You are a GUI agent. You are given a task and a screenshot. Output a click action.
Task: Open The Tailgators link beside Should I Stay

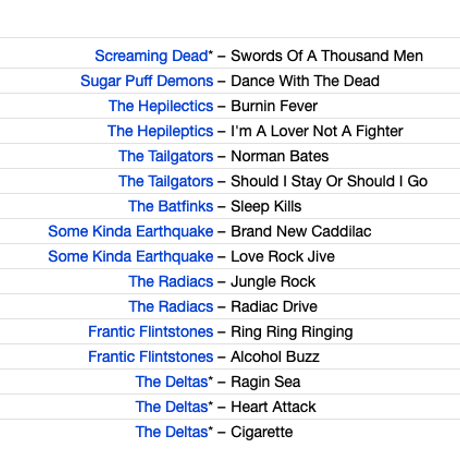[x=166, y=181]
